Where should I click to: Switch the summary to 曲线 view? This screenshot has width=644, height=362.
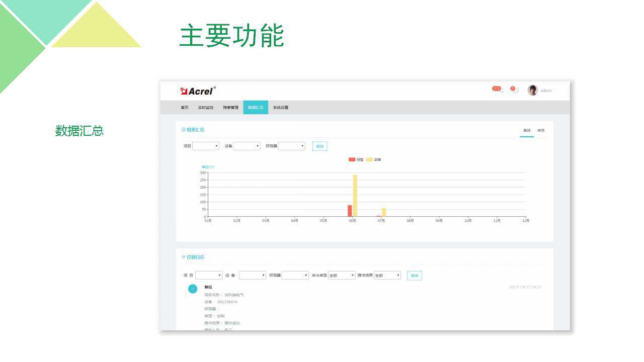pos(527,131)
